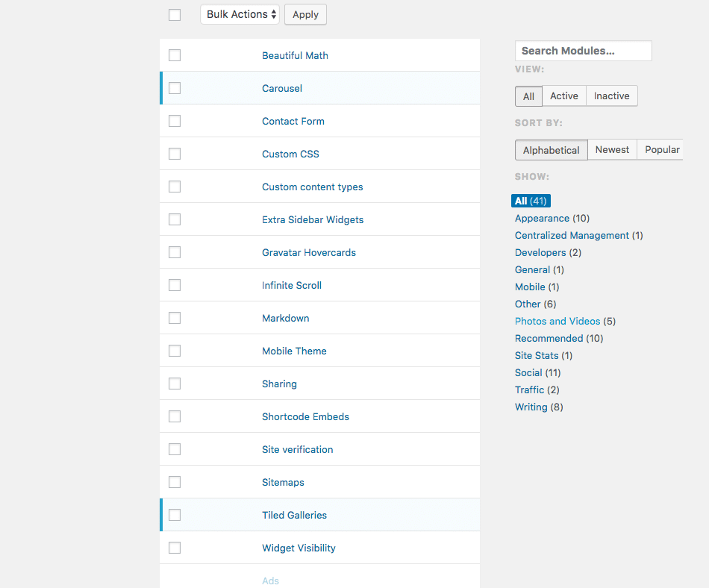The height and width of the screenshot is (588, 709).
Task: Sort modules by Popular
Action: coord(661,149)
